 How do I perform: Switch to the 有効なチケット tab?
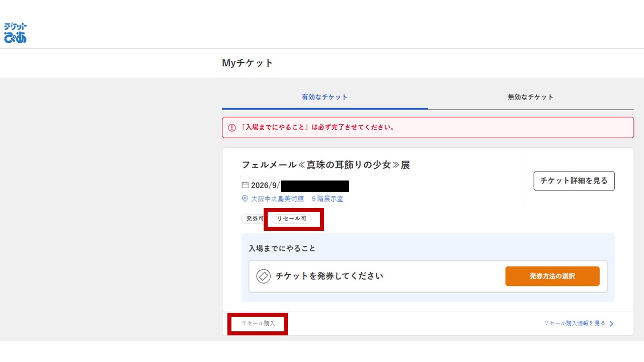coord(325,97)
